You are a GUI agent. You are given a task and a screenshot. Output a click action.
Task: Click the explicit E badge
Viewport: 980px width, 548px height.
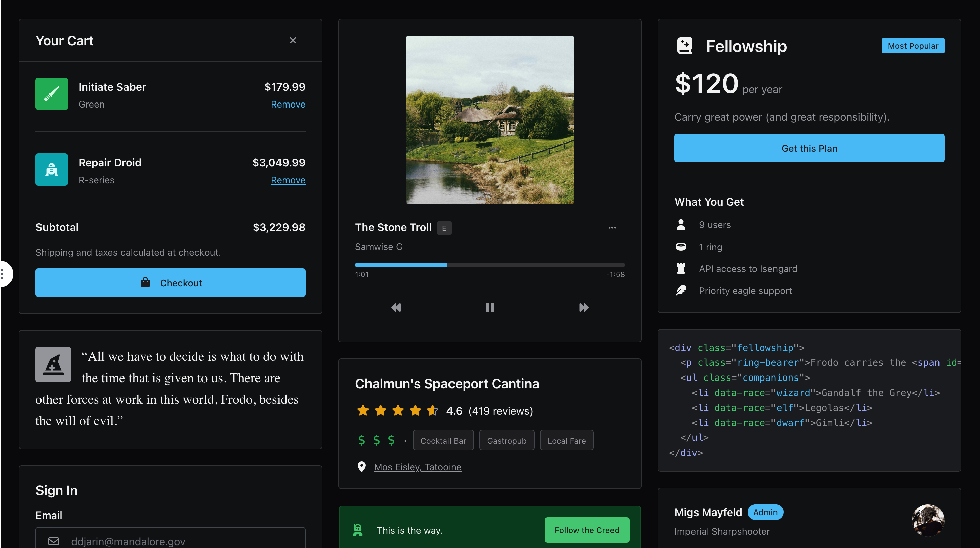pos(444,228)
